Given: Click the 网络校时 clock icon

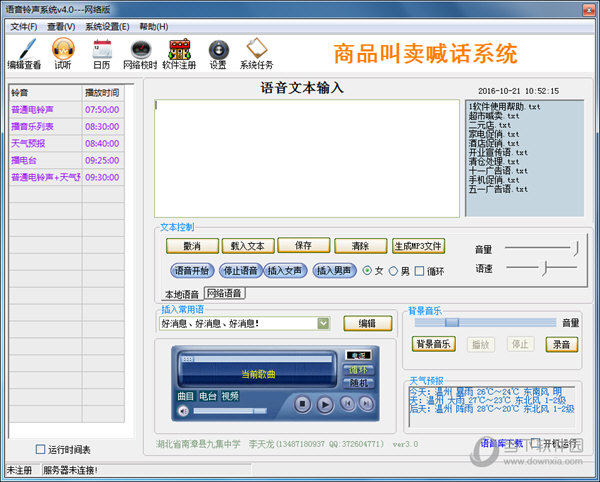Looking at the screenshot, I should click(x=140, y=53).
